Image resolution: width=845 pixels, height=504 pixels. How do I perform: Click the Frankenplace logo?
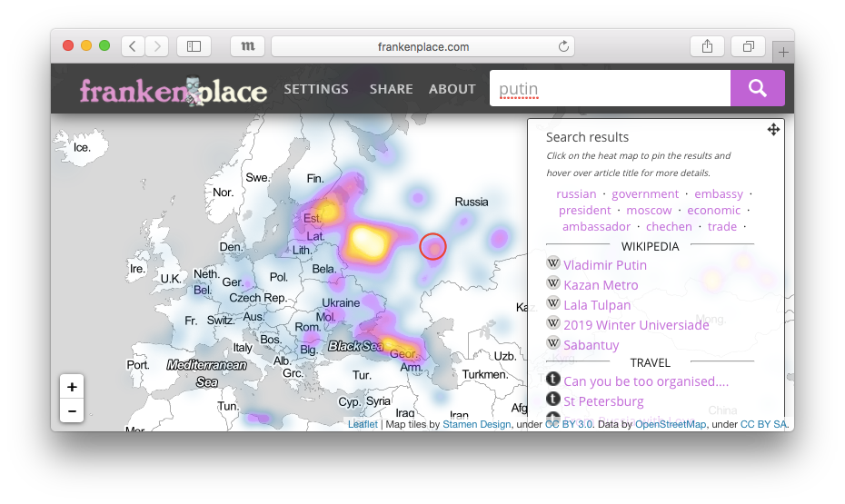173,91
